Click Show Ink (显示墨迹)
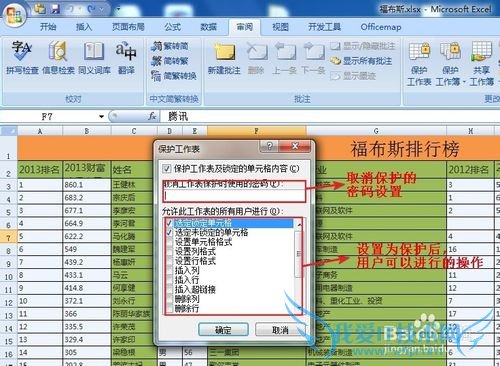 tap(353, 76)
